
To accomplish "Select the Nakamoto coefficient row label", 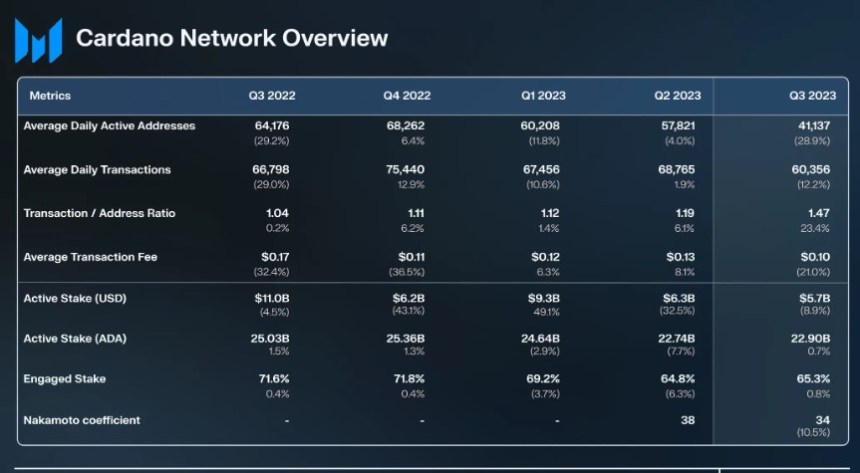I will click(82, 420).
